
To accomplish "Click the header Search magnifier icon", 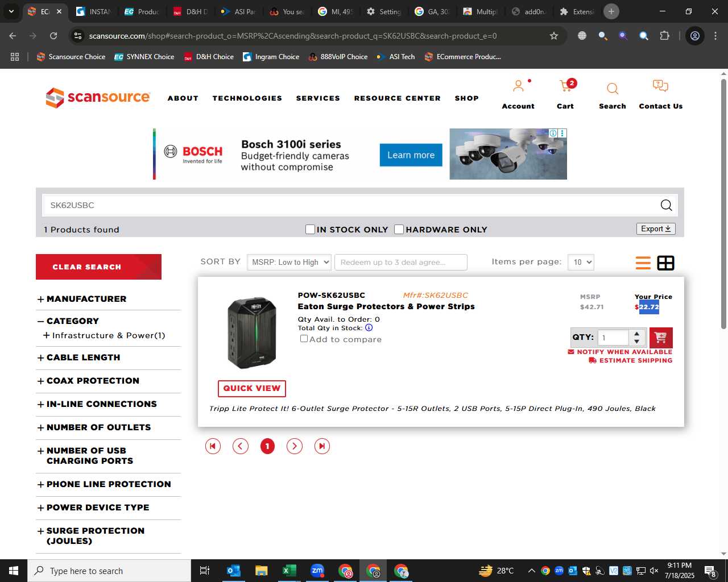I will [613, 89].
